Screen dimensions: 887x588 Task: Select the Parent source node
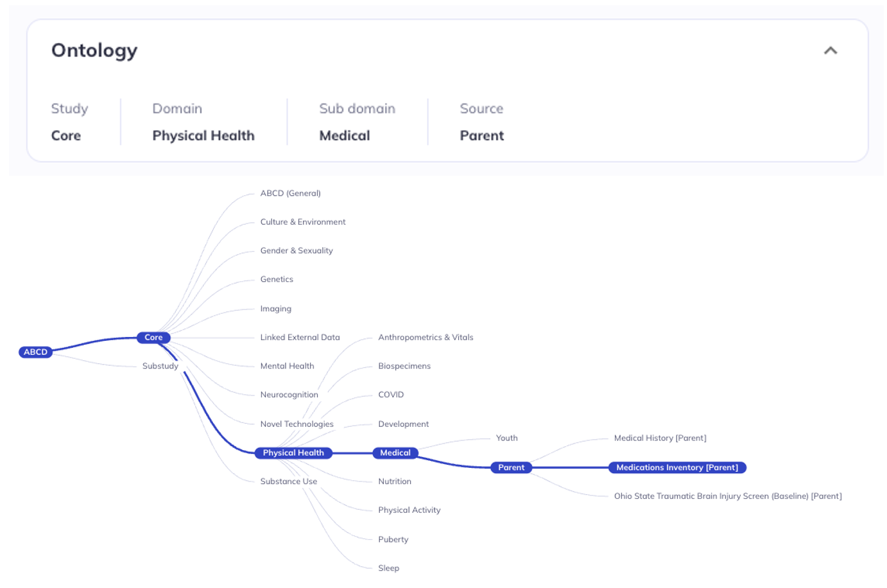[x=512, y=467]
